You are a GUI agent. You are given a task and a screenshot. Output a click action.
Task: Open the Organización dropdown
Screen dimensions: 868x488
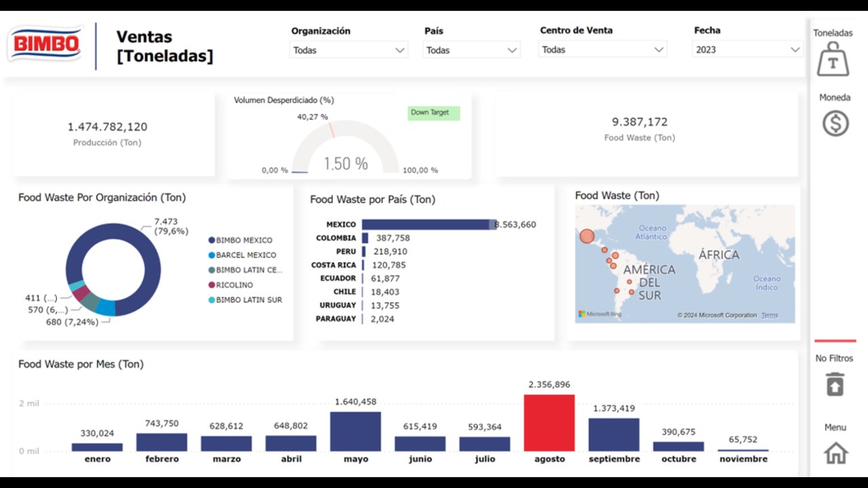coord(349,50)
